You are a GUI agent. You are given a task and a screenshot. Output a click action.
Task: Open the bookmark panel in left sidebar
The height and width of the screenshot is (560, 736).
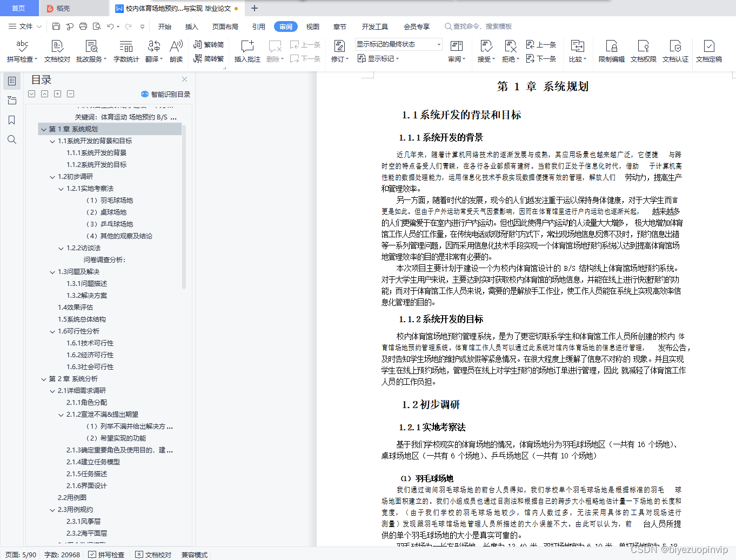[12, 120]
